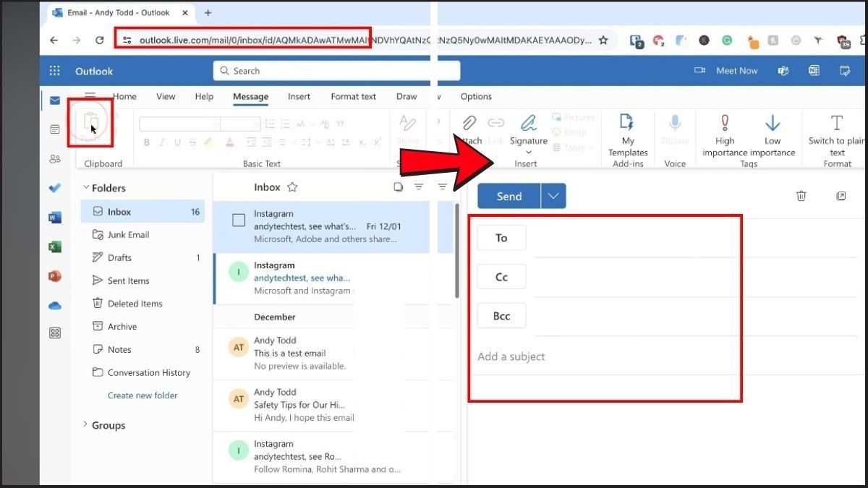Open the OneDrive cloud icon
868x488 pixels.
55,305
